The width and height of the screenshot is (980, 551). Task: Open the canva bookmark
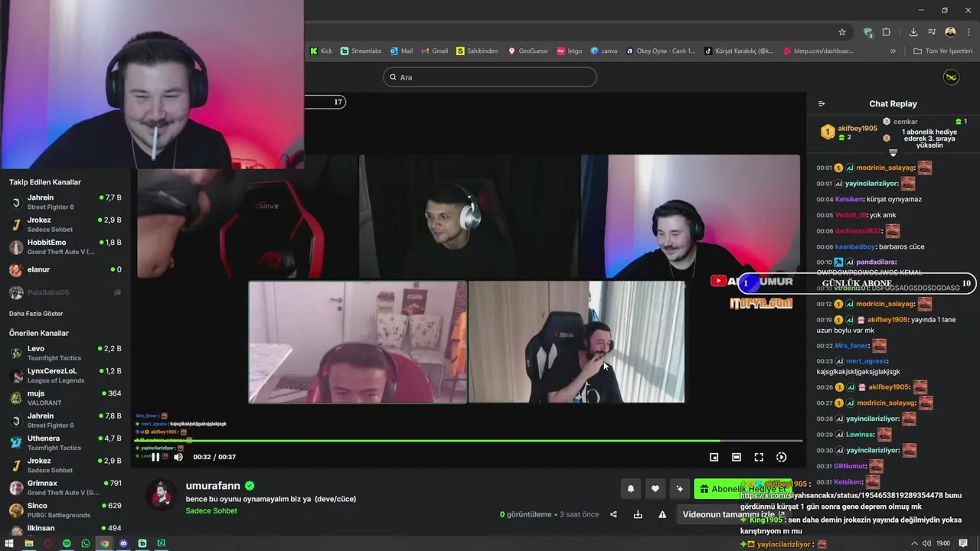pyautogui.click(x=604, y=51)
